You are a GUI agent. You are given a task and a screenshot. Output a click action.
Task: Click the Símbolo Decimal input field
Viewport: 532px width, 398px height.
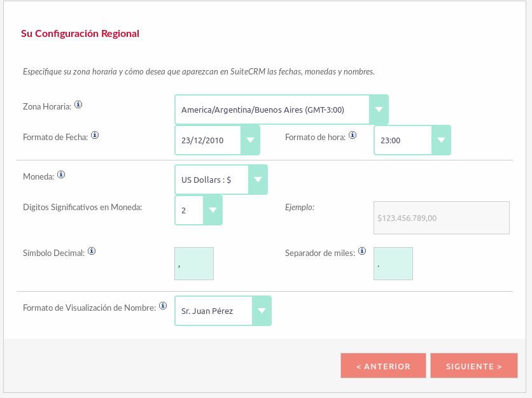194,264
